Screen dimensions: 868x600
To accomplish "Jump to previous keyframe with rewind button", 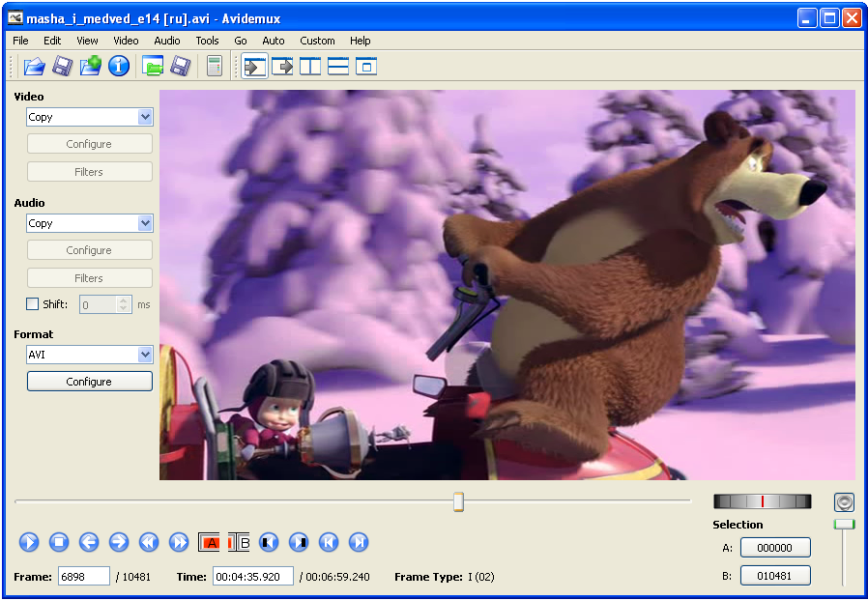I will (149, 542).
